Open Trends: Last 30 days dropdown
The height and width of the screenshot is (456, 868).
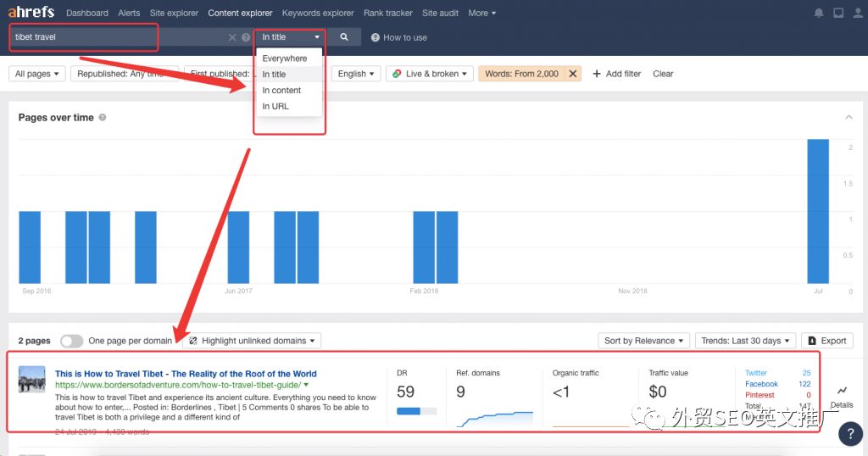745,341
